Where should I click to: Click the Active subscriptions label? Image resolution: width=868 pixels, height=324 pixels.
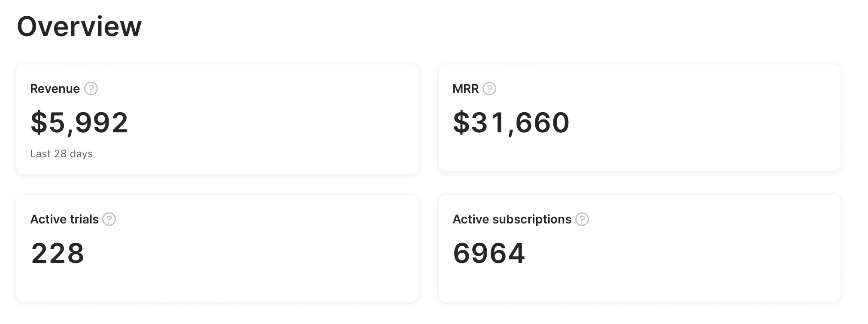(512, 219)
